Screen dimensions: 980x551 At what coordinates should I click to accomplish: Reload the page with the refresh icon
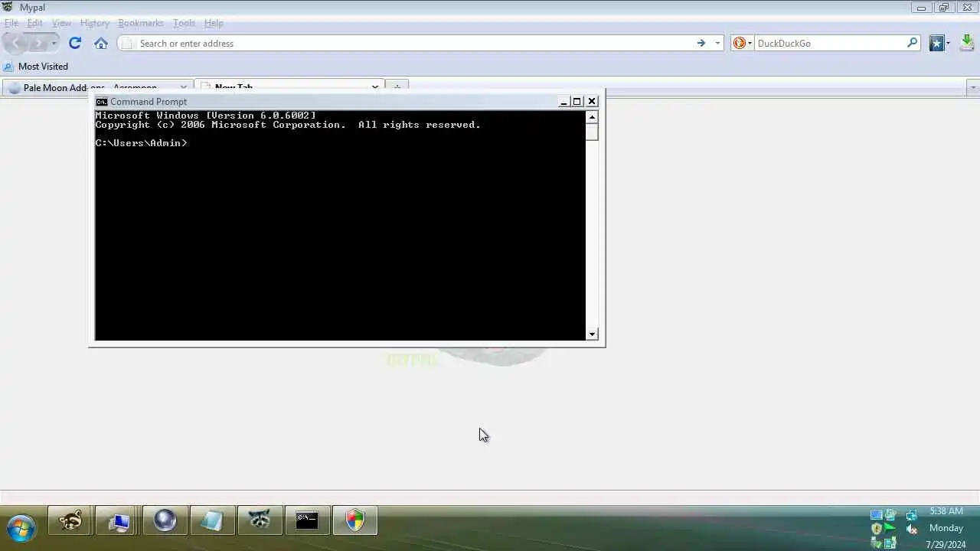(75, 43)
